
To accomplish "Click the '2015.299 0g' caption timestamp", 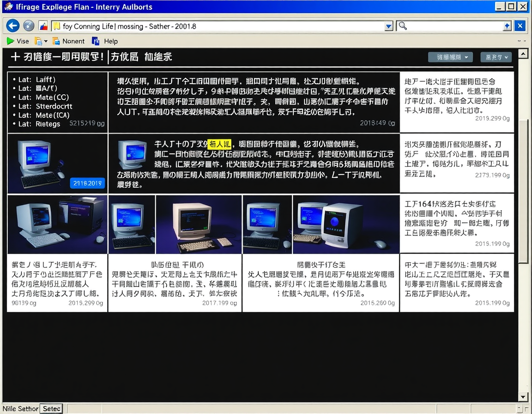I will [86, 303].
